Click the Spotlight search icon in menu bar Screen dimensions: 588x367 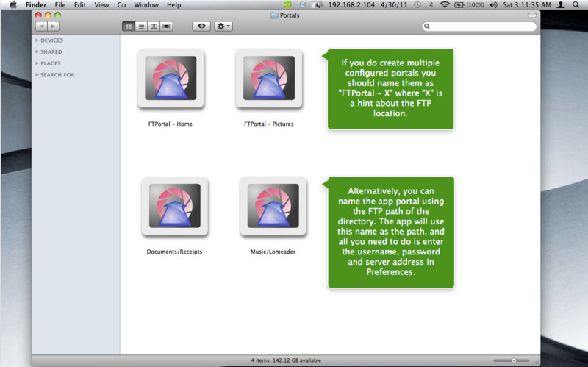pos(576,5)
